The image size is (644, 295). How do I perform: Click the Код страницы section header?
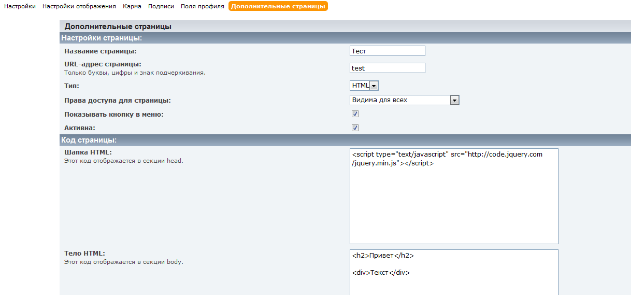point(89,140)
